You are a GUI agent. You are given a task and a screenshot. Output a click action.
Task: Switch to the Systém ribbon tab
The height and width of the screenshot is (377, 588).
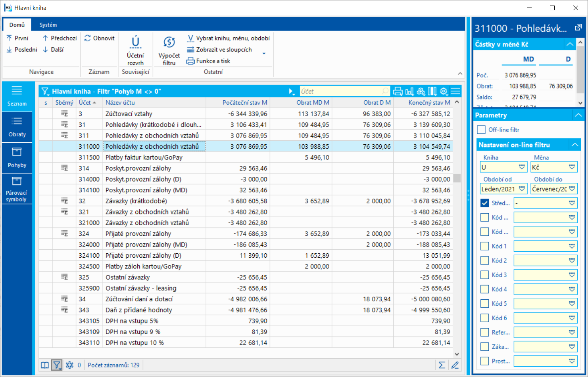coord(48,25)
